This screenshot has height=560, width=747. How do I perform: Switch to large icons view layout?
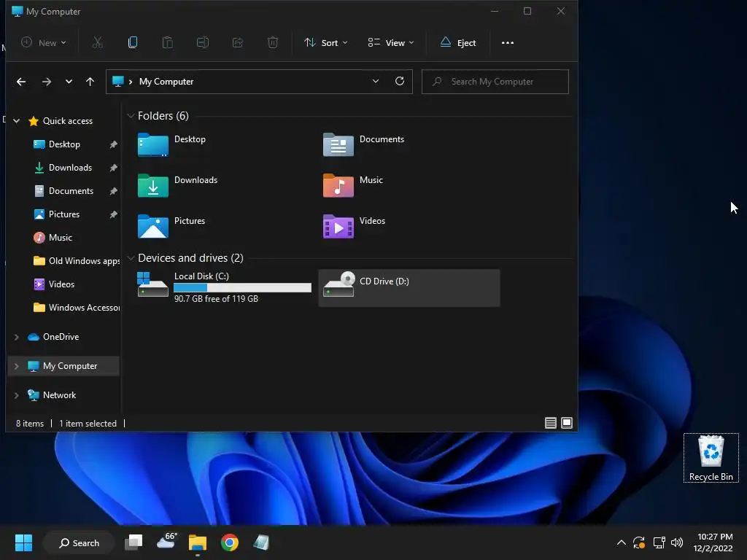(566, 423)
